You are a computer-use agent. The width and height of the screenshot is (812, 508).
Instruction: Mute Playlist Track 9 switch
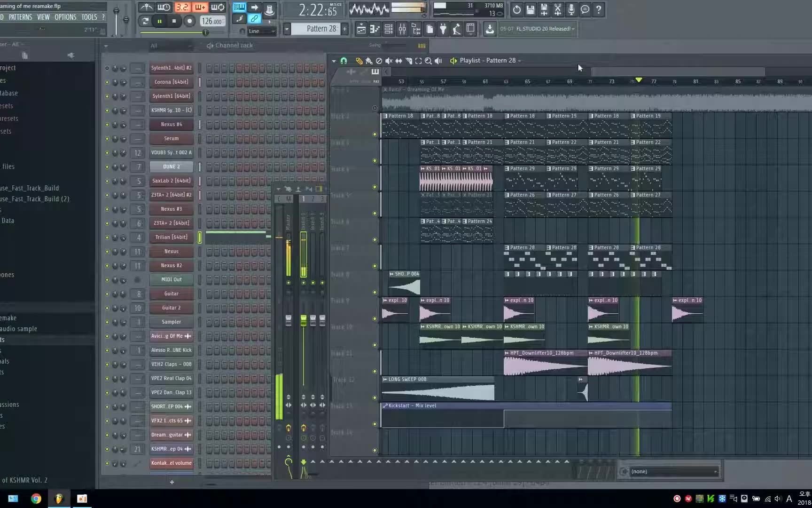tap(375, 318)
